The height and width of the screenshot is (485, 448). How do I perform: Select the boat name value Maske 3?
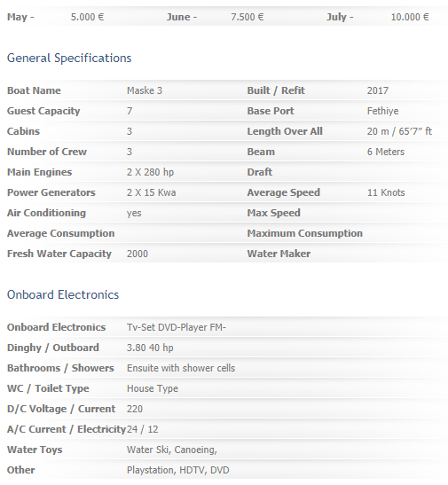click(x=145, y=90)
